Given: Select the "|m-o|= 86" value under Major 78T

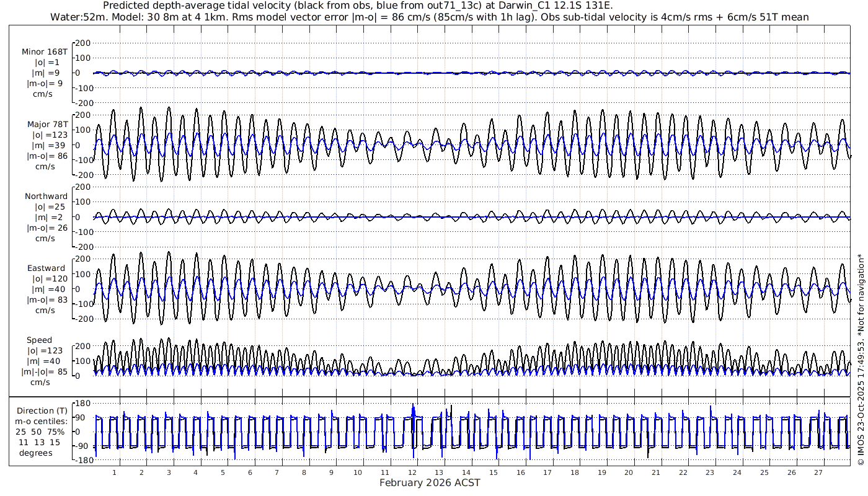Looking at the screenshot, I should pyautogui.click(x=47, y=156).
